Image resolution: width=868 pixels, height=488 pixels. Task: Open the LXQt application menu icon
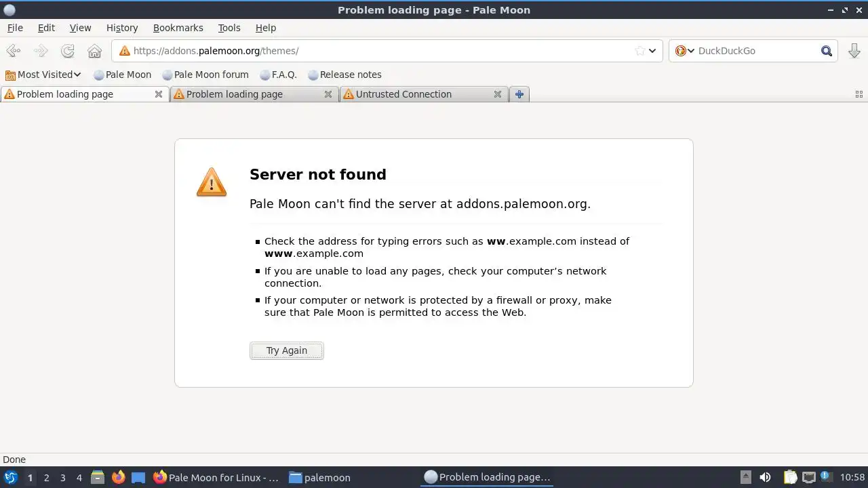coord(11,477)
